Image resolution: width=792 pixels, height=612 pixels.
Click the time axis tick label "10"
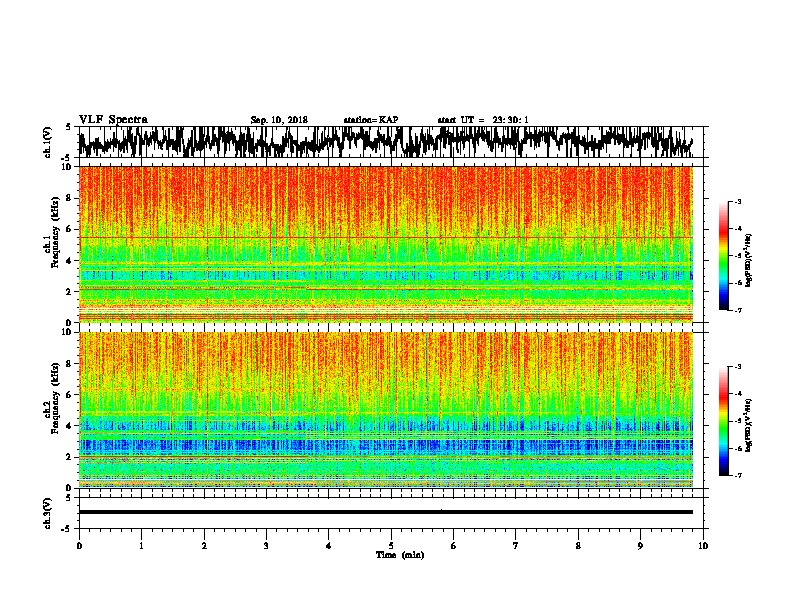point(703,546)
